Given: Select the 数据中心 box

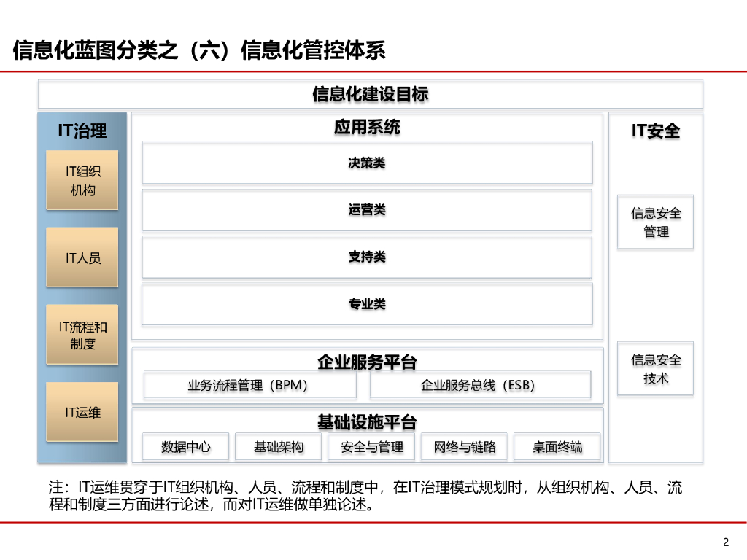Looking at the screenshot, I should [x=185, y=447].
